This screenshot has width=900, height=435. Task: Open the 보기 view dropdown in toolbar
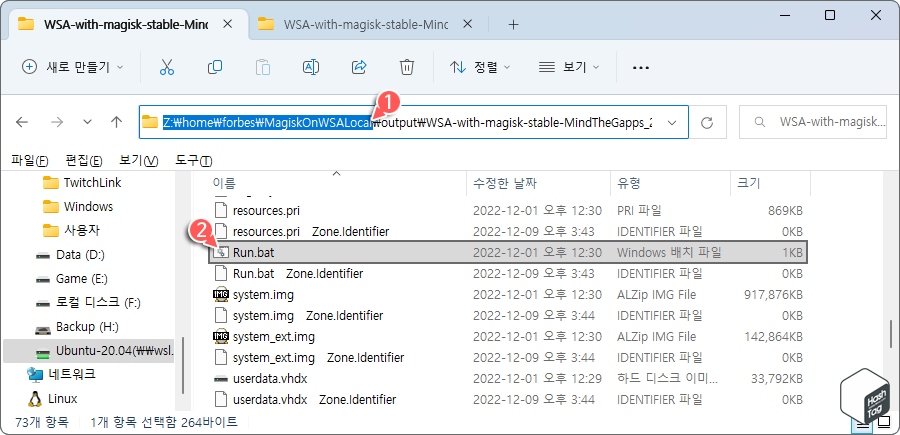[x=569, y=67]
